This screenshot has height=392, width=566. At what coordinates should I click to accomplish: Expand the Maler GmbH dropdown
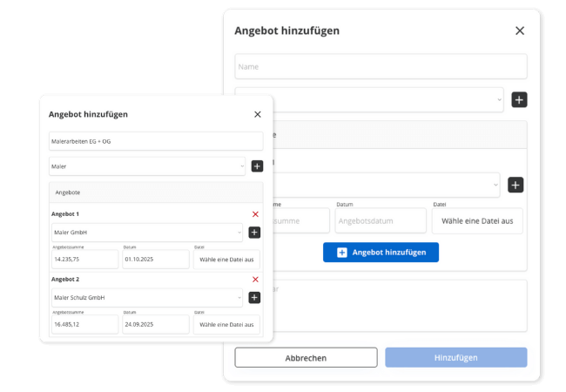pyautogui.click(x=146, y=233)
